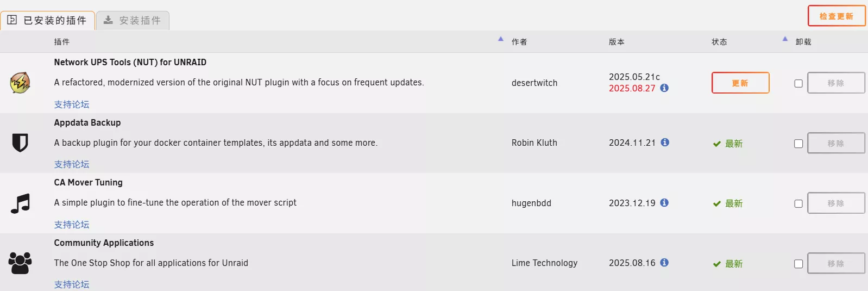Click the Community Applications people icon
868x291 pixels.
[20, 263]
